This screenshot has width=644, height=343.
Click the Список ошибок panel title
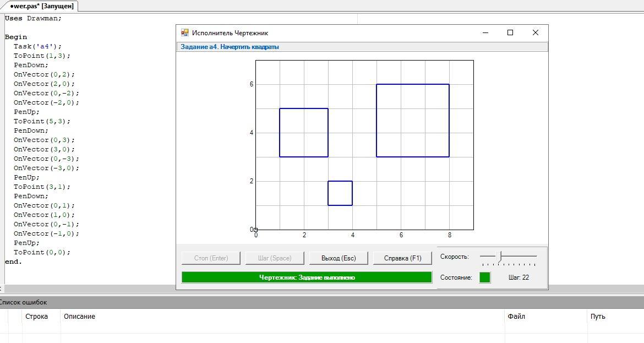tap(24, 302)
